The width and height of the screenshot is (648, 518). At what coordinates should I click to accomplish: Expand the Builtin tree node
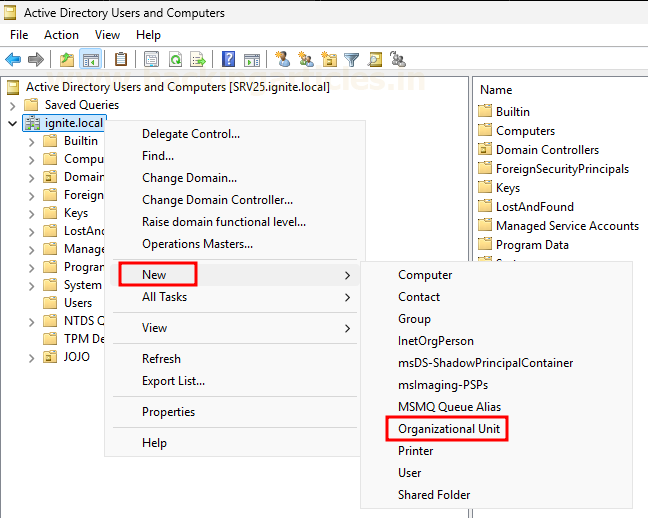(x=31, y=142)
